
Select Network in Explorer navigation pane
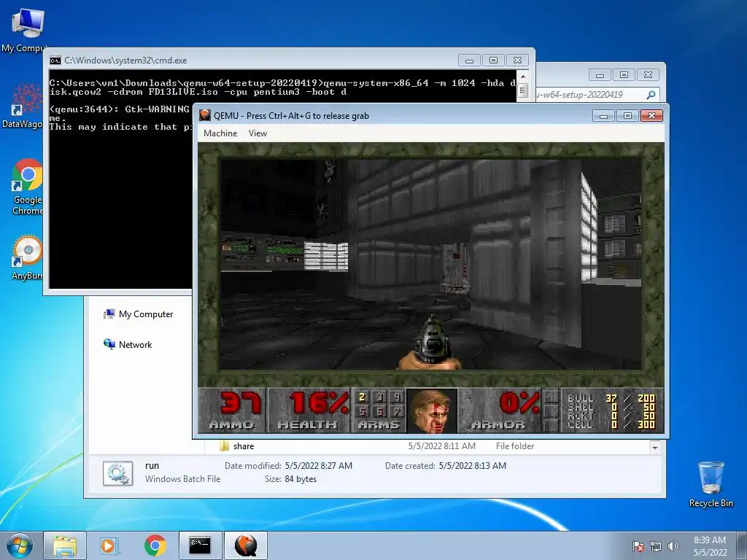point(128,344)
